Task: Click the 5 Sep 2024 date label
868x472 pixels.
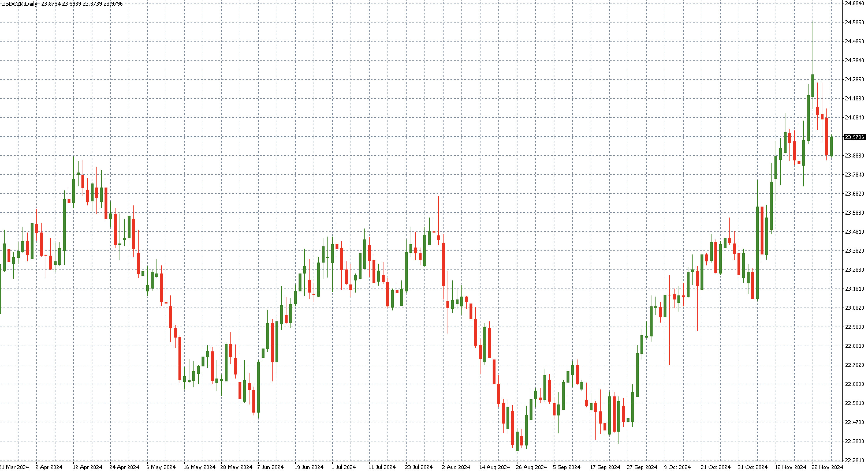Action: coord(567,467)
